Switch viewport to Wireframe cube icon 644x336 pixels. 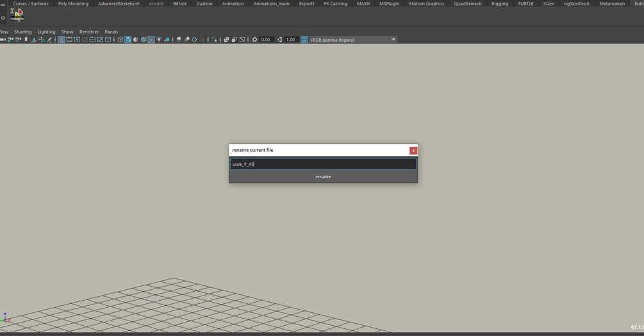click(x=120, y=39)
